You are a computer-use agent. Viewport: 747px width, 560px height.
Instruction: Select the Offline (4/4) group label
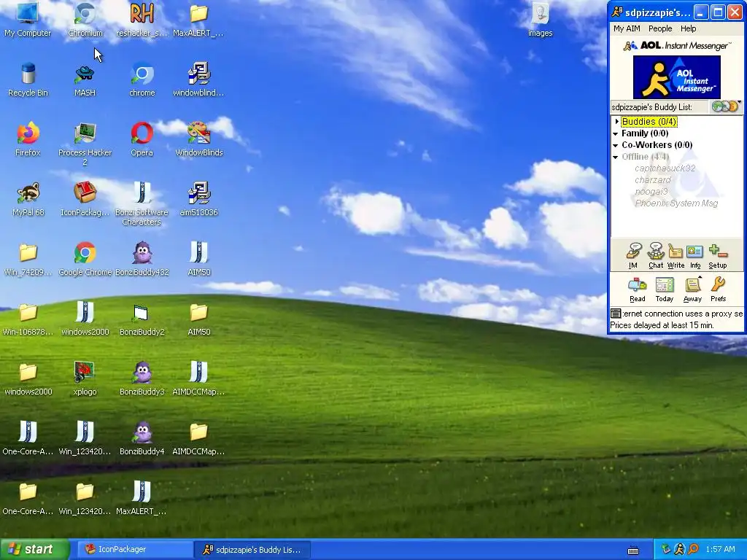pyautogui.click(x=645, y=157)
